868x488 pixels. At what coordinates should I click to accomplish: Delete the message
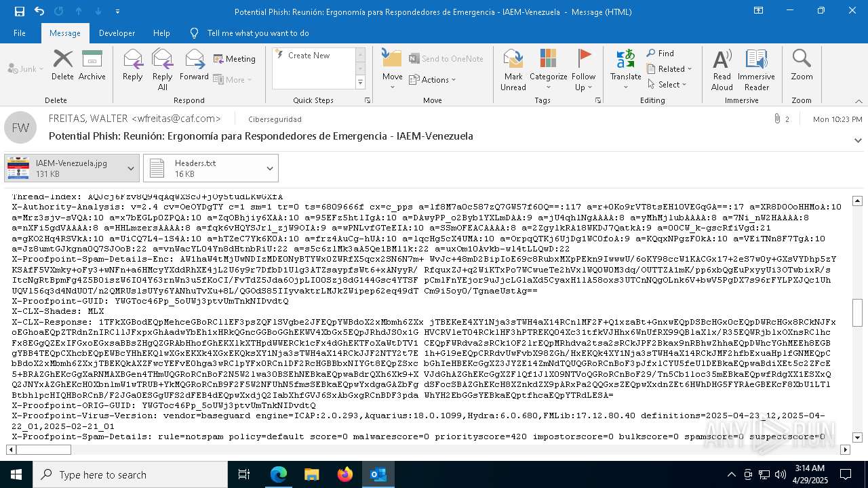62,65
